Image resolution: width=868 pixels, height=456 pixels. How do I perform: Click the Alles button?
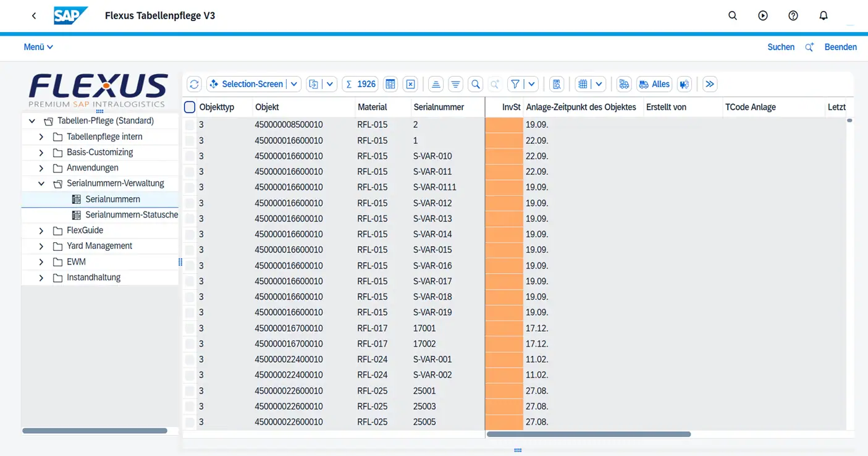pos(654,84)
